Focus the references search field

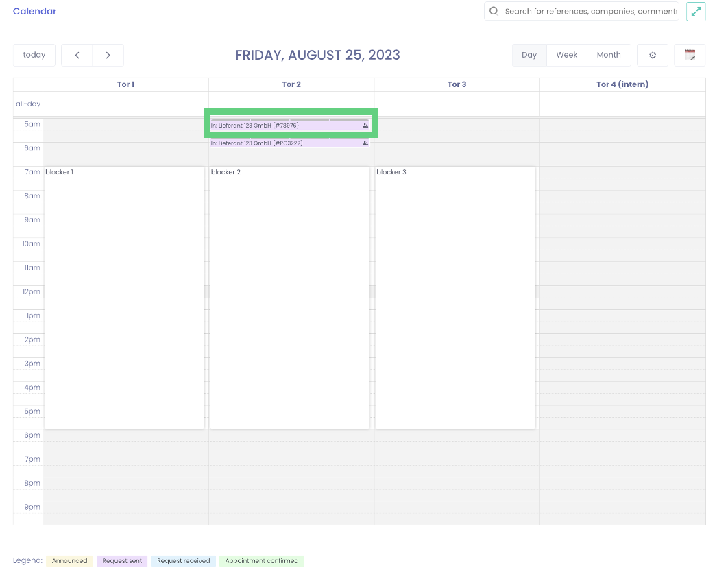point(590,12)
